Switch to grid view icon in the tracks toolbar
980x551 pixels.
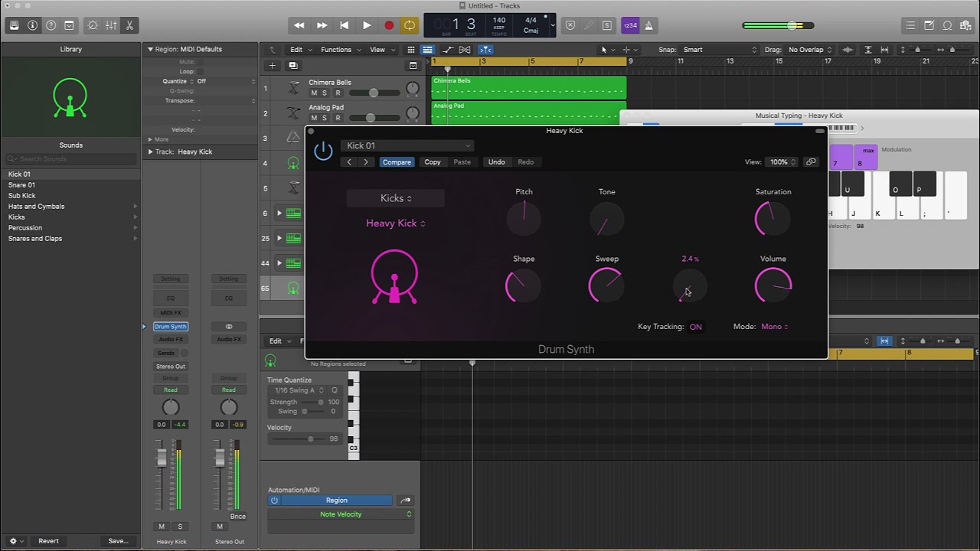pyautogui.click(x=411, y=50)
